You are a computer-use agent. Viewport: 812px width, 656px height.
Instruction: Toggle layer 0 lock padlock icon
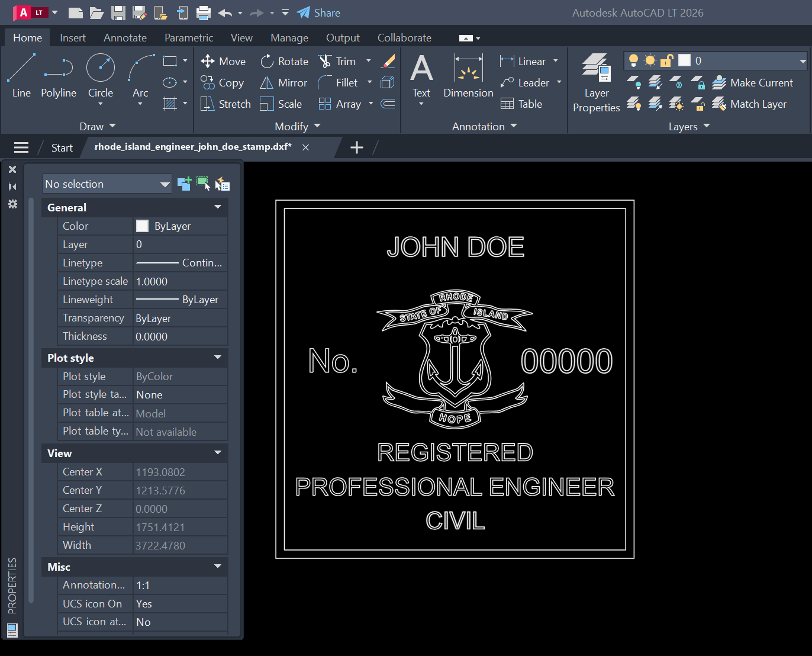(x=667, y=60)
